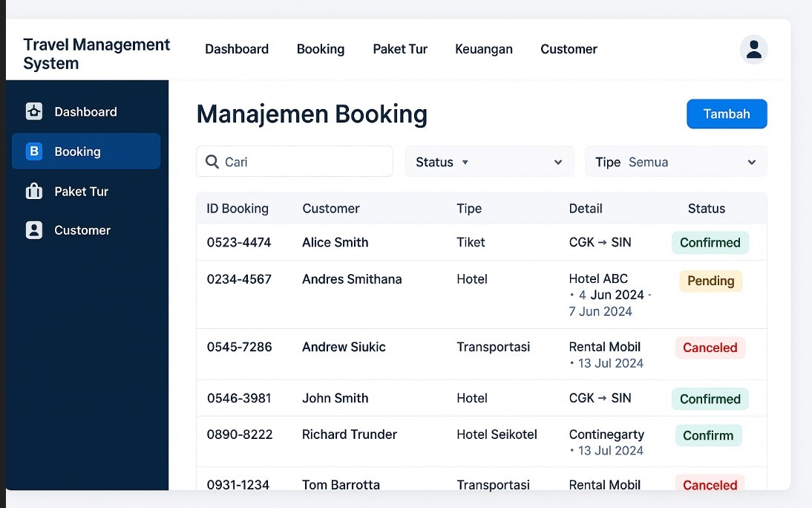Click the Tambah button
The image size is (812, 508).
click(x=727, y=114)
